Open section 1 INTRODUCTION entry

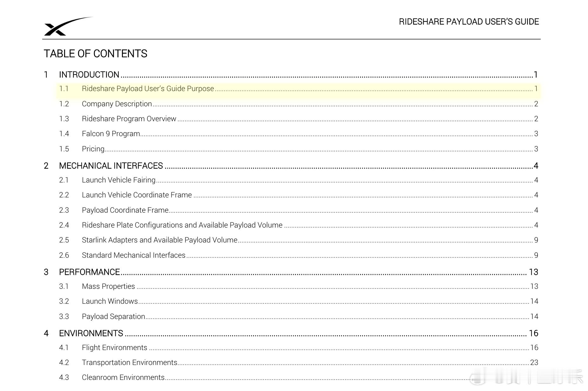coord(291,75)
